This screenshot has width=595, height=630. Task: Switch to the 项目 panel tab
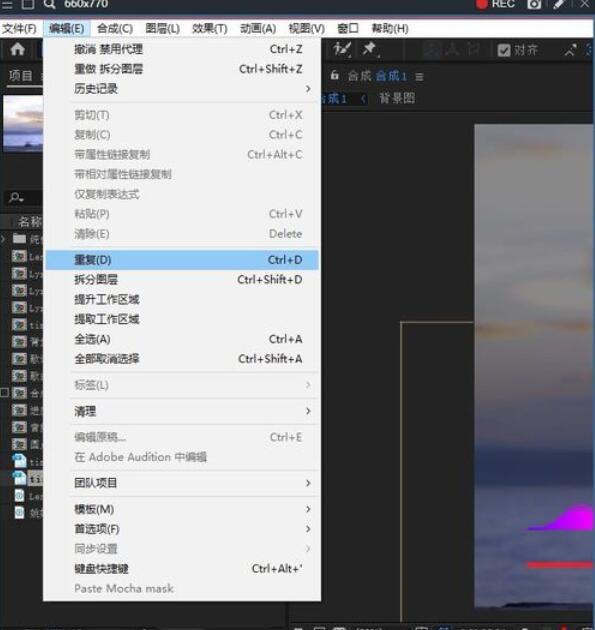tap(21, 76)
